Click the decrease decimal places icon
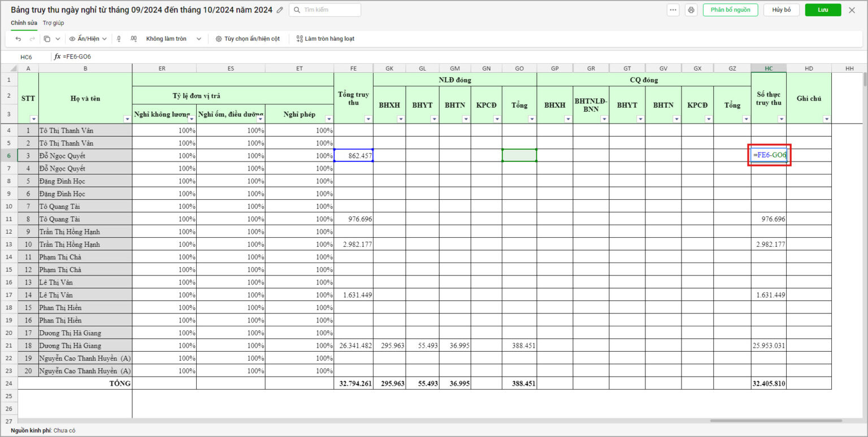Viewport: 868px width, 437px height. 119,39
